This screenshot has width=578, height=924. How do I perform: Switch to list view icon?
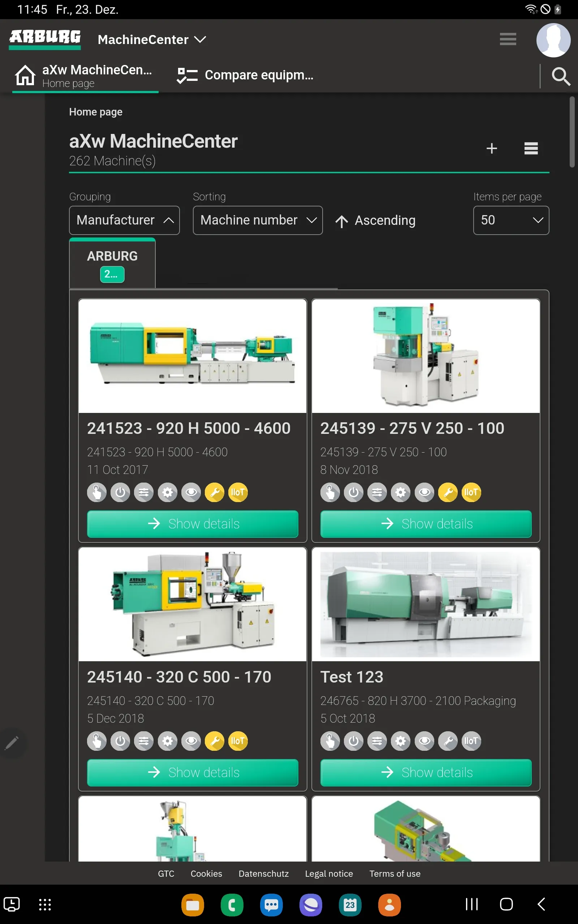point(531,148)
